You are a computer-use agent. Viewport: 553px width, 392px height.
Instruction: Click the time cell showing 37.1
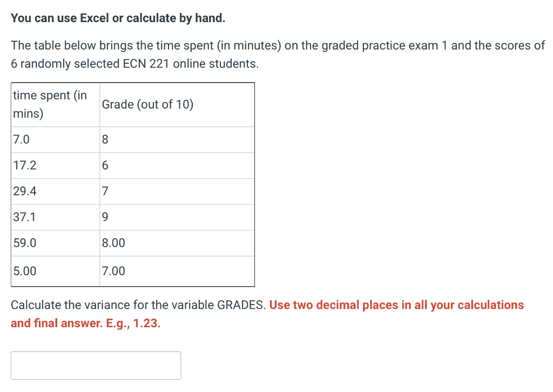(56, 217)
